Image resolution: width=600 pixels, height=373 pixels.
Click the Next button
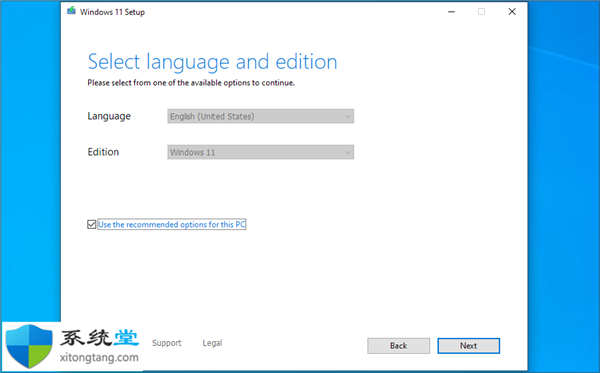point(468,346)
